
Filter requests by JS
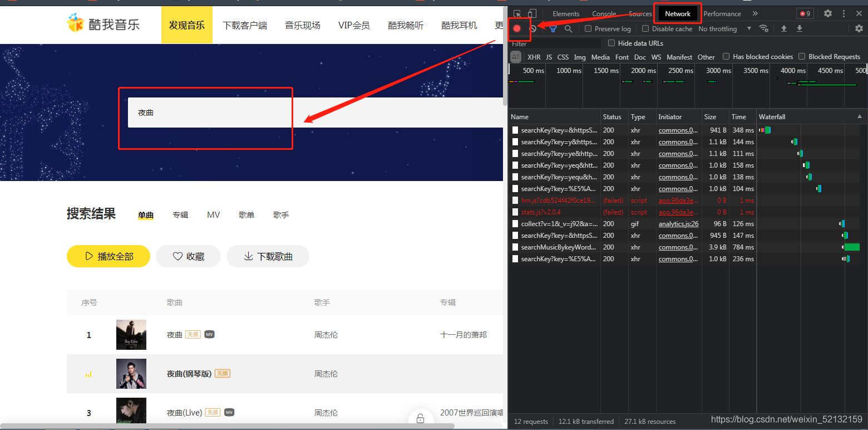click(x=549, y=57)
